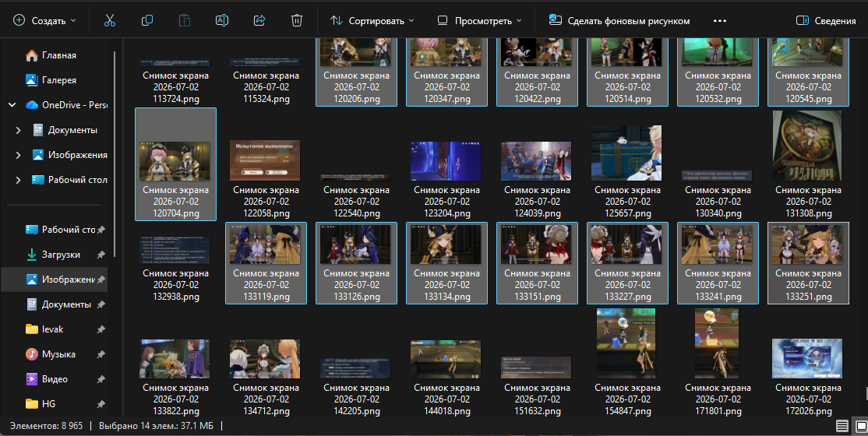Click the sidebar vertical scrollbar

click(x=115, y=154)
